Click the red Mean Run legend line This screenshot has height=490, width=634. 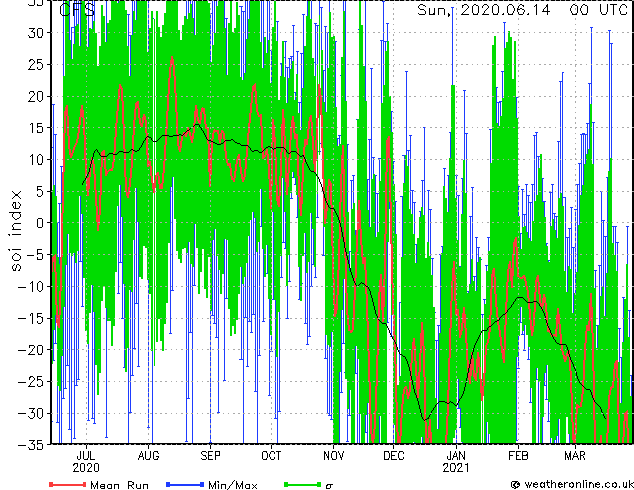[67, 484]
